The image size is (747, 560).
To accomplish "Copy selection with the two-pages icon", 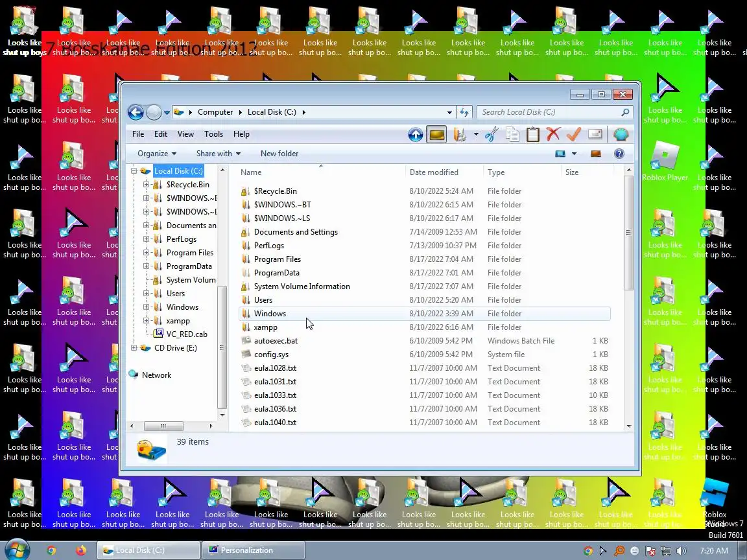I will click(513, 135).
